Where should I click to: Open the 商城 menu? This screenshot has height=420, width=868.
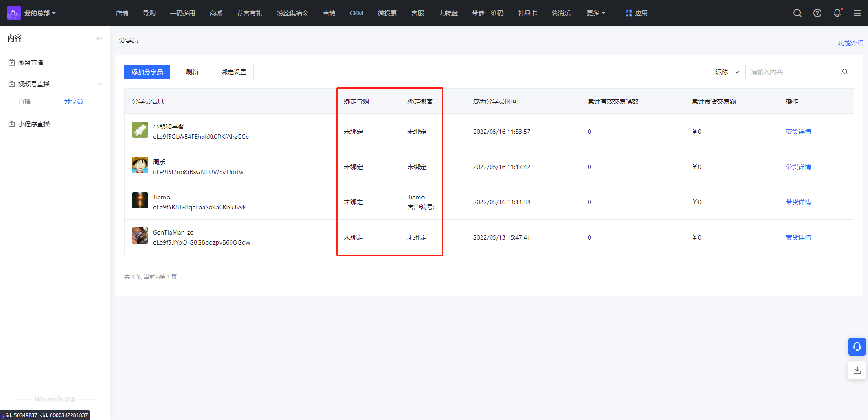[216, 13]
